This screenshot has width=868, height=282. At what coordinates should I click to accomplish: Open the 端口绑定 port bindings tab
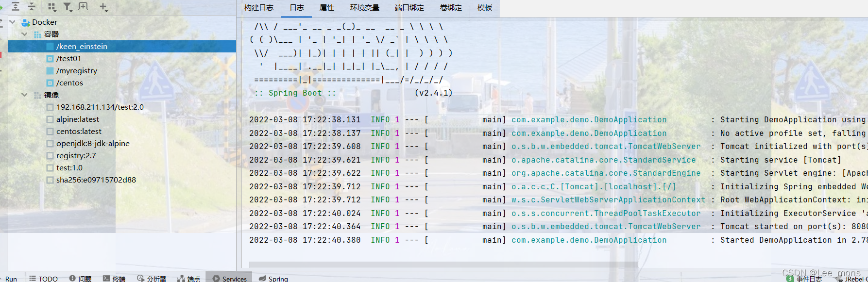pos(409,8)
